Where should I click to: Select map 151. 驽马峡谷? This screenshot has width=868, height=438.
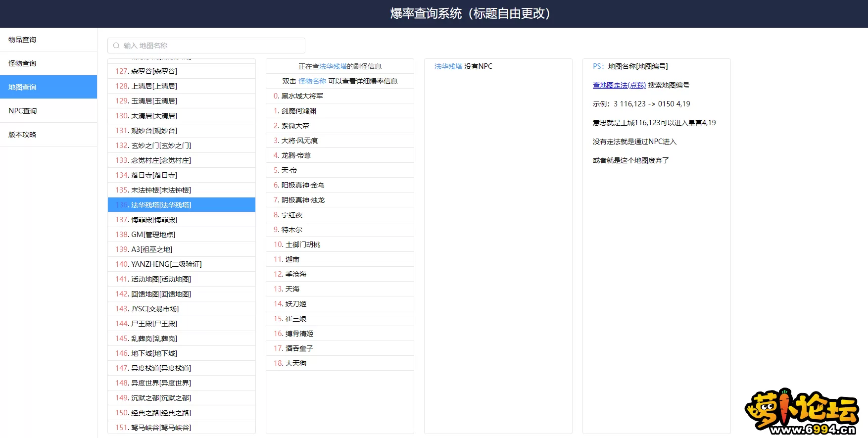(182, 427)
